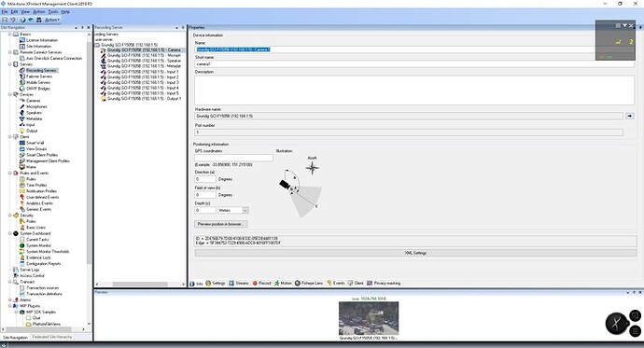Click the device Name input field
The width and height of the screenshot is (644, 348).
point(414,49)
